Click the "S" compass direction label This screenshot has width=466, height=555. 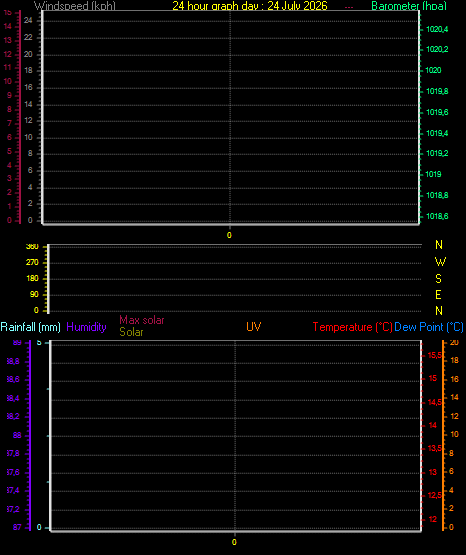click(x=438, y=279)
